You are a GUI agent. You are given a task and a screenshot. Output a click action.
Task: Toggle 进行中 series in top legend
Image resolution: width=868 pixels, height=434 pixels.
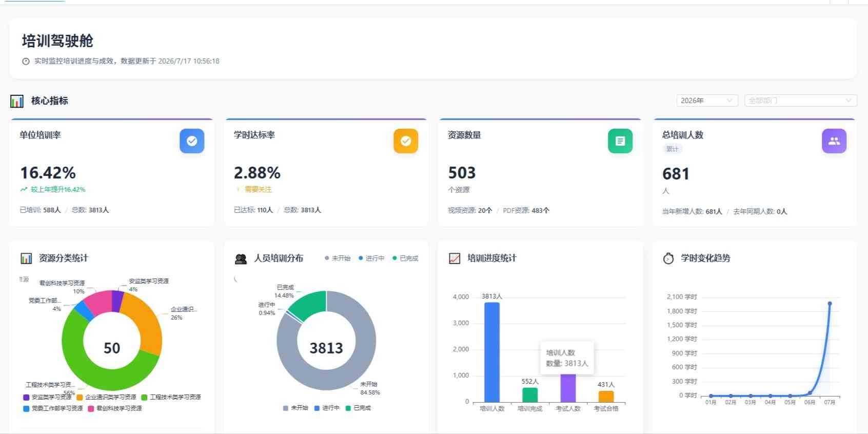click(x=371, y=258)
